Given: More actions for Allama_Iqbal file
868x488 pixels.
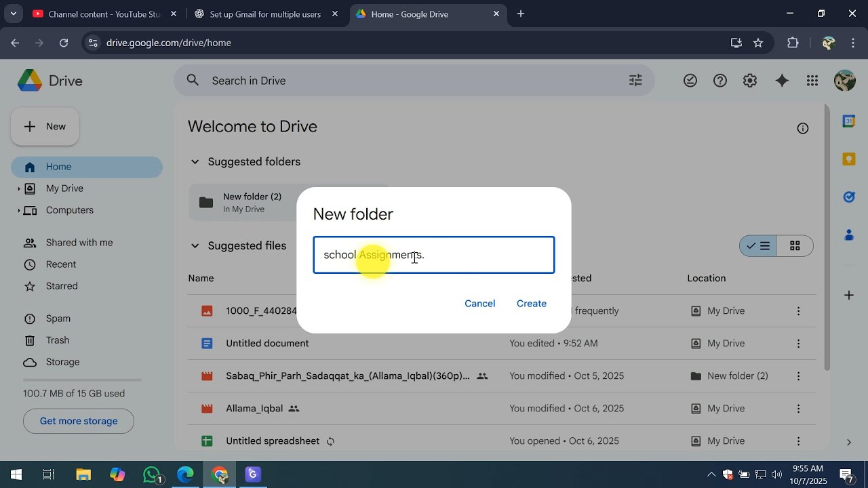Looking at the screenshot, I should coord(798,409).
